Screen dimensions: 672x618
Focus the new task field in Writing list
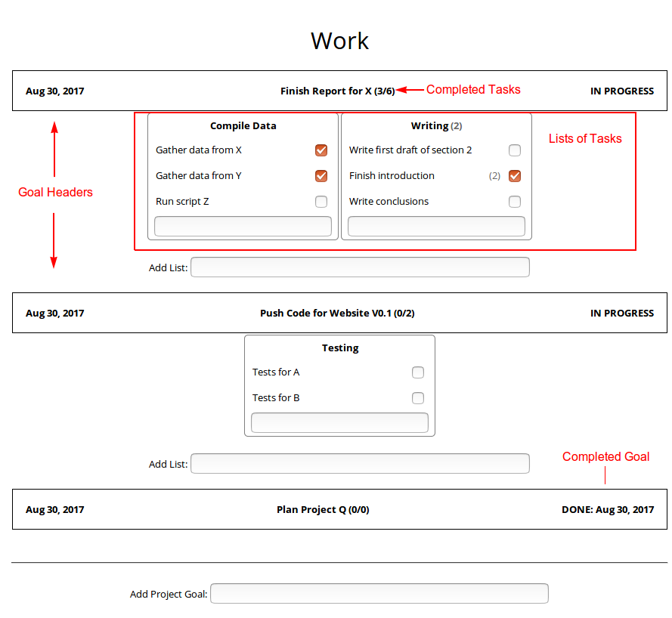pyautogui.click(x=436, y=226)
